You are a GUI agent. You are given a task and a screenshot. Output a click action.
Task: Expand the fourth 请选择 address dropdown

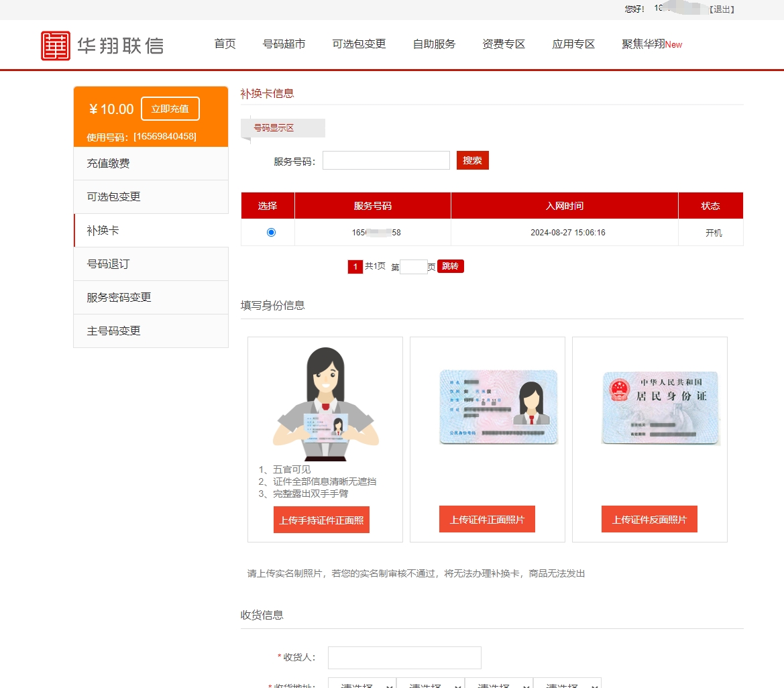567,684
